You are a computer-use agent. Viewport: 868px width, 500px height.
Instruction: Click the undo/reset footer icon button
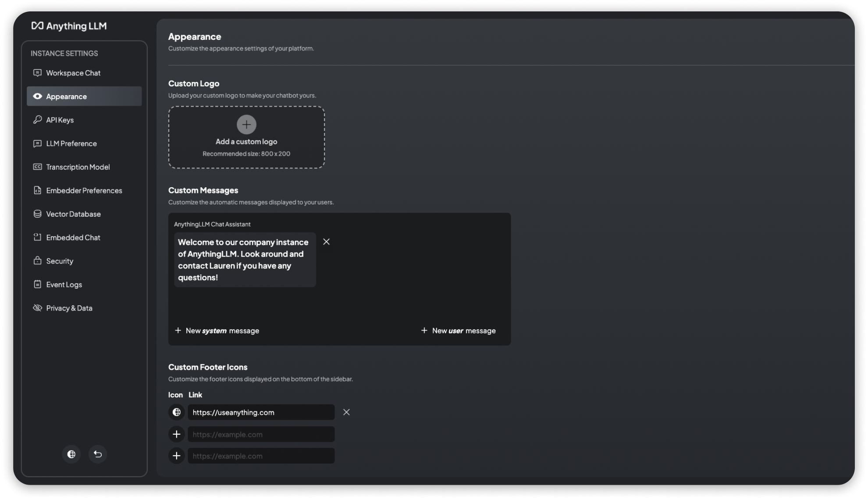click(97, 454)
